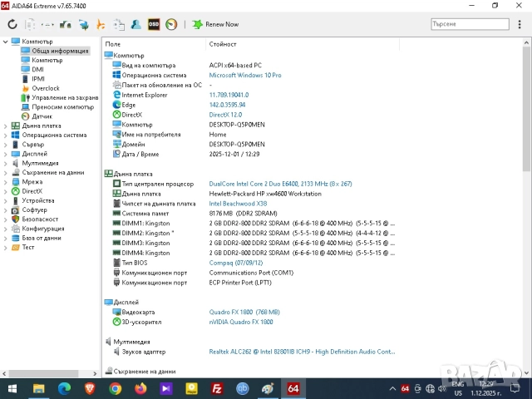The height and width of the screenshot is (399, 532).
Task: Expand the Дънна платка tree node
Action: point(6,126)
